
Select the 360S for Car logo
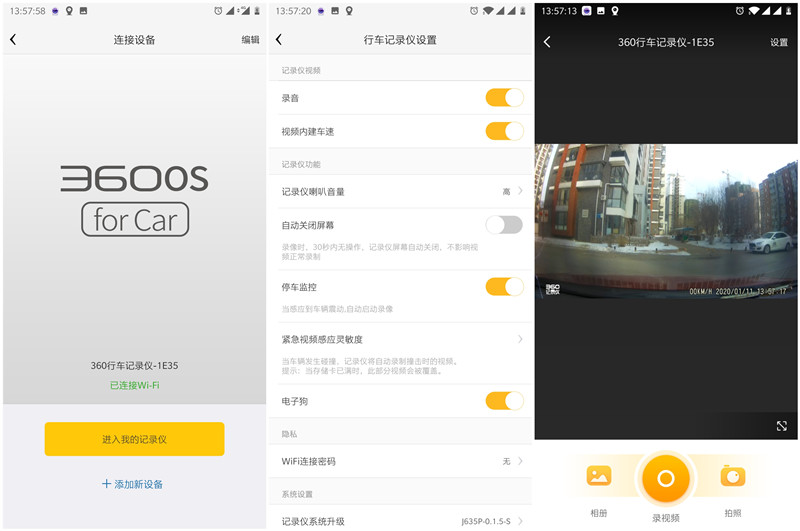[x=135, y=200]
